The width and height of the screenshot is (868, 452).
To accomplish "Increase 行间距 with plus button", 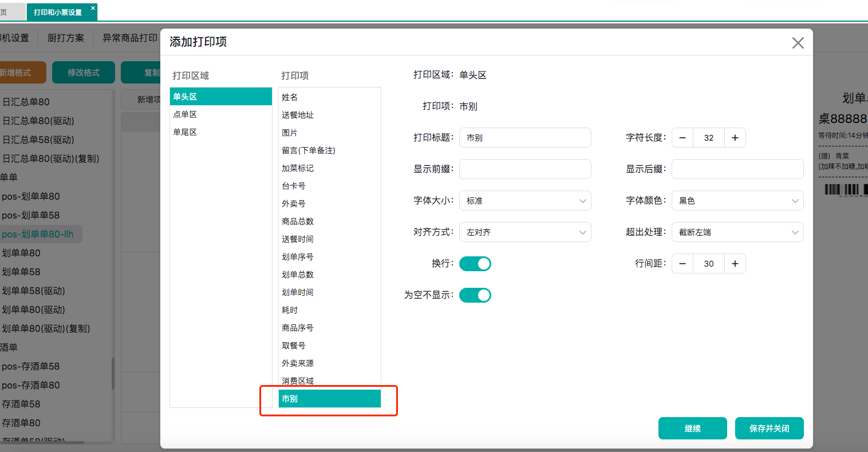I will [x=735, y=264].
